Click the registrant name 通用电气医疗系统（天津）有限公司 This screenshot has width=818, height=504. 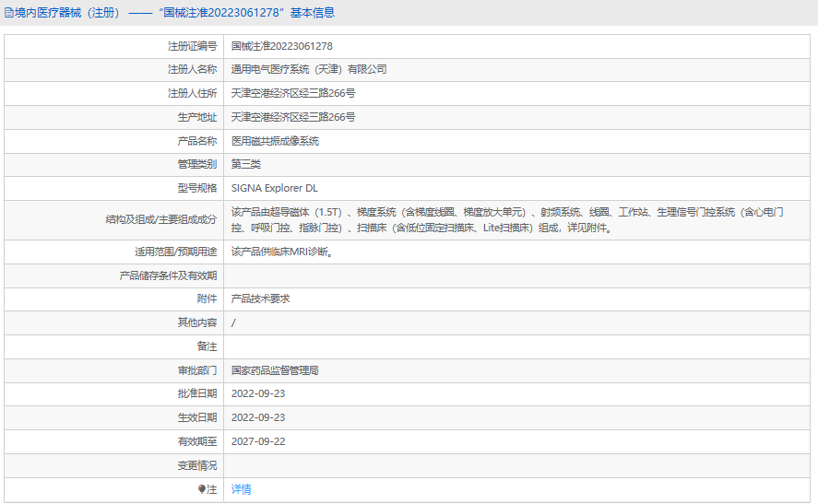[309, 69]
